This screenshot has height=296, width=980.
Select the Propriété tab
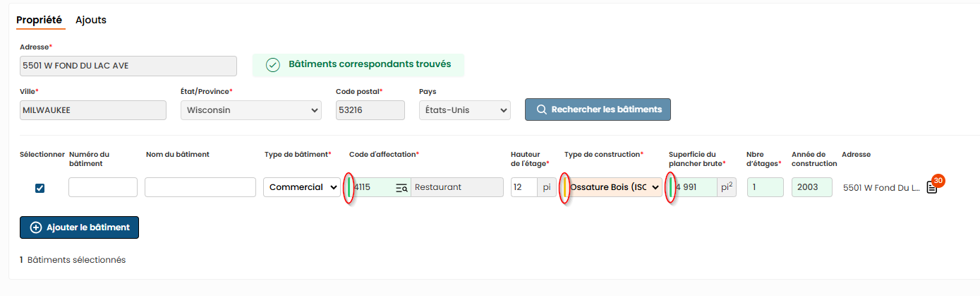[39, 20]
